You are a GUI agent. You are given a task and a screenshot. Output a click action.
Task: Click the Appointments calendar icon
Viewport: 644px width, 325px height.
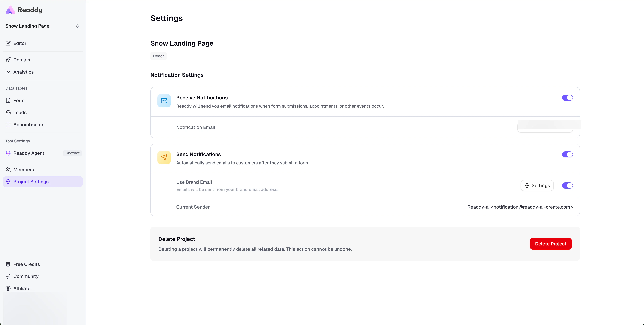(8, 125)
